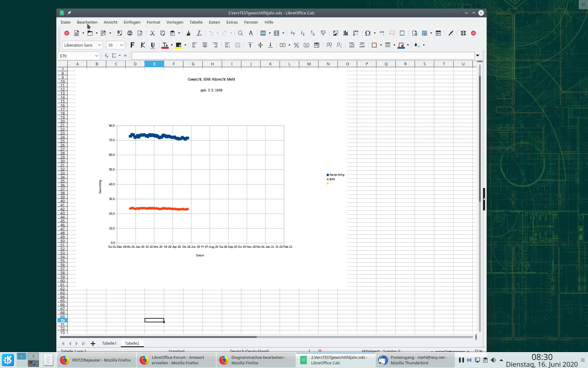Screen dimensions: 588x368
Task: Open the Einfügen menu
Action: (132, 22)
